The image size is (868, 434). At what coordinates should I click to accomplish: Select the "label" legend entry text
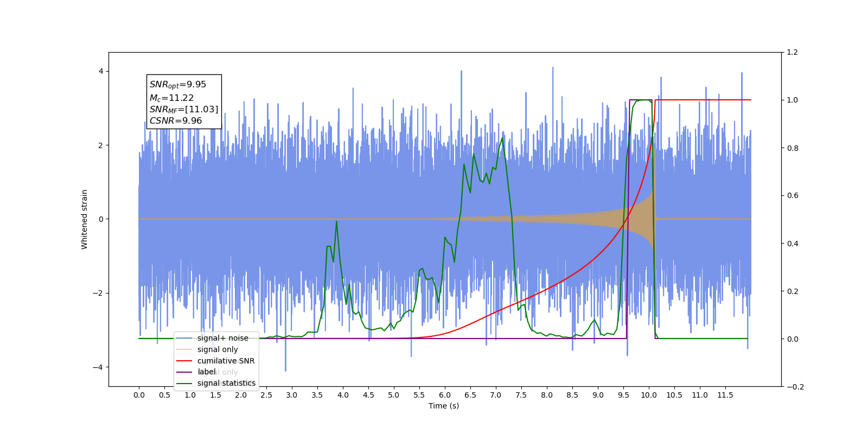tap(207, 372)
